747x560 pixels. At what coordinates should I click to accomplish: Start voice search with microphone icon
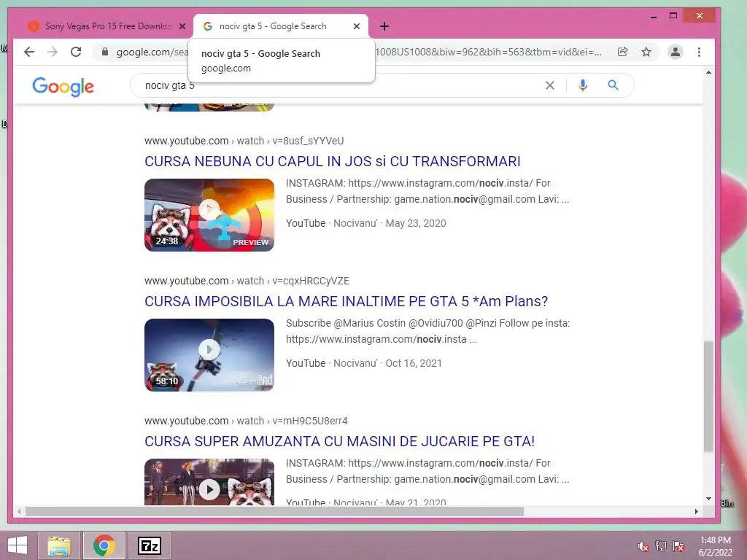point(583,85)
